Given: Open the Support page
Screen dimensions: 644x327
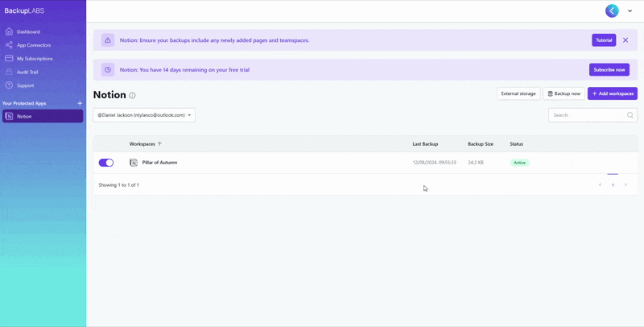Looking at the screenshot, I should (25, 85).
